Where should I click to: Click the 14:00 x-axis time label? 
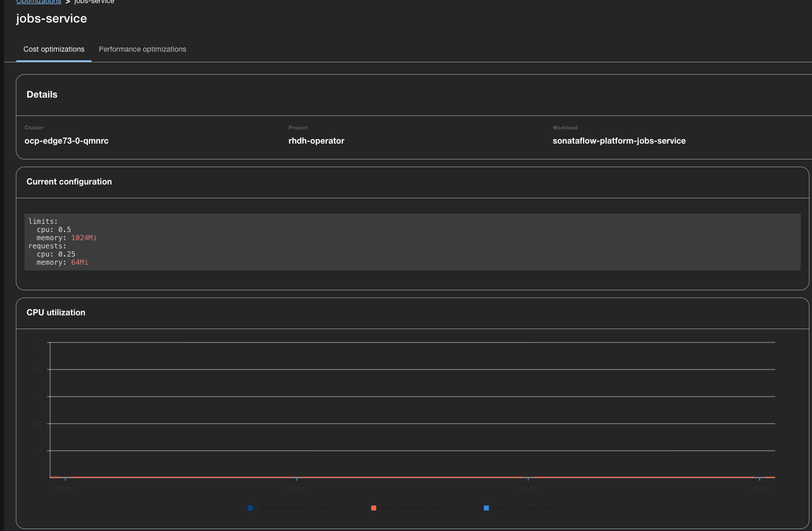tap(759, 489)
